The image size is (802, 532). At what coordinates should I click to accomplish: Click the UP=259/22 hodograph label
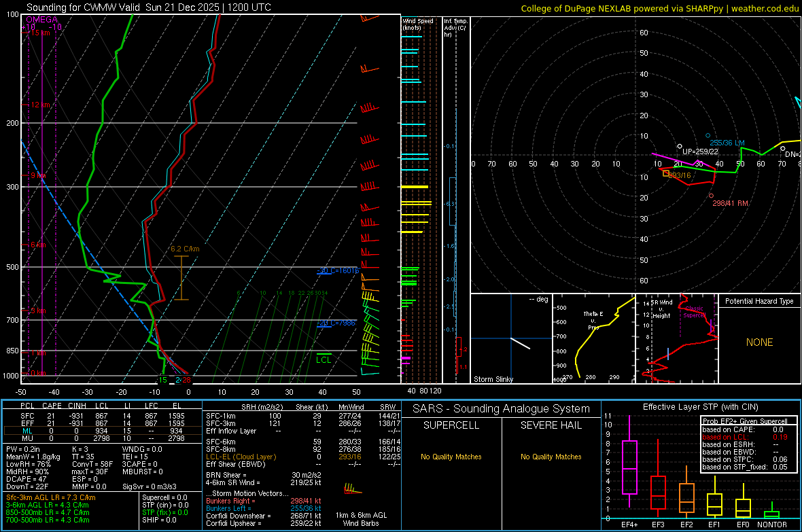point(700,152)
